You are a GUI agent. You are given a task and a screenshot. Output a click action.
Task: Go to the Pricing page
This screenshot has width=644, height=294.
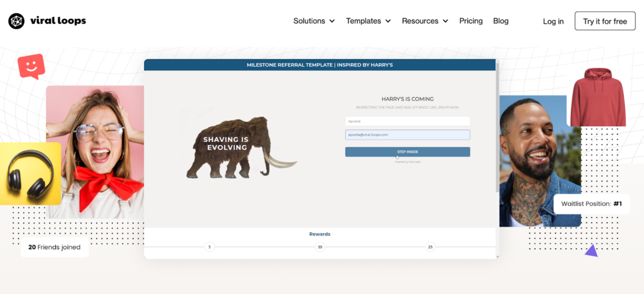[470, 21]
